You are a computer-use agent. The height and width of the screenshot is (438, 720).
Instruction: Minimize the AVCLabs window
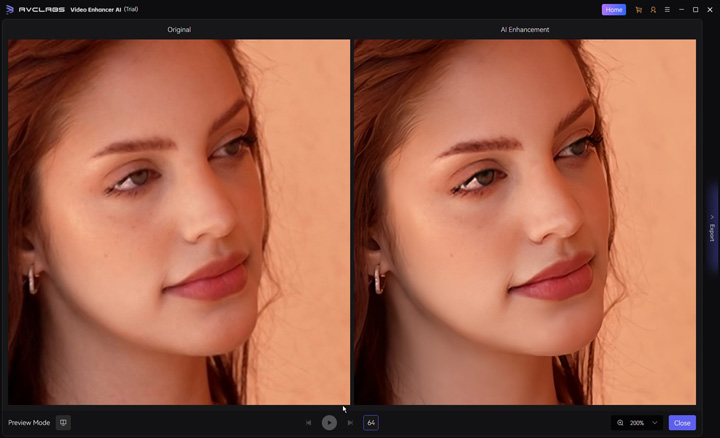click(x=681, y=10)
